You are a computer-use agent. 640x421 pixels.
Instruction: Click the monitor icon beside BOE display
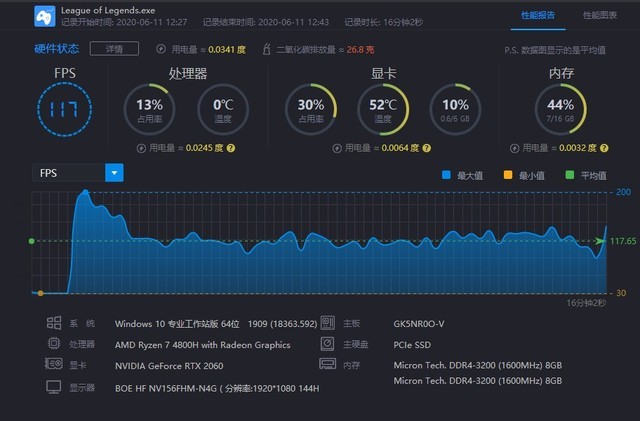pos(53,385)
